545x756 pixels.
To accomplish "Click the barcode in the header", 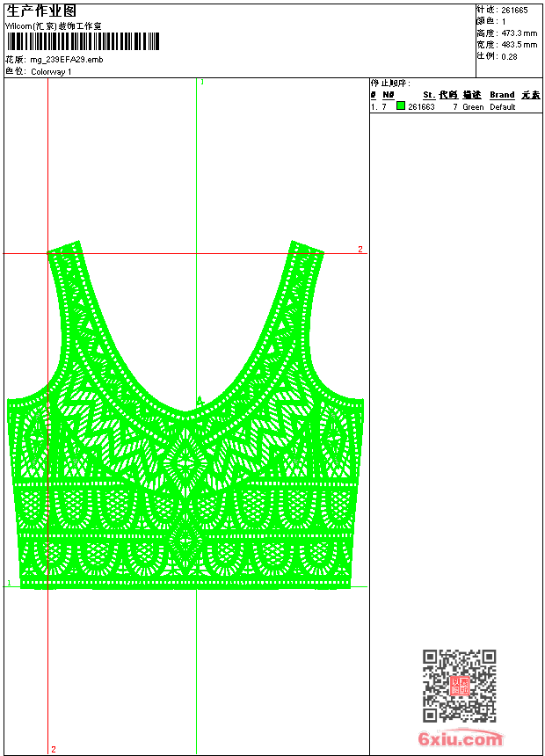I will tap(84, 42).
